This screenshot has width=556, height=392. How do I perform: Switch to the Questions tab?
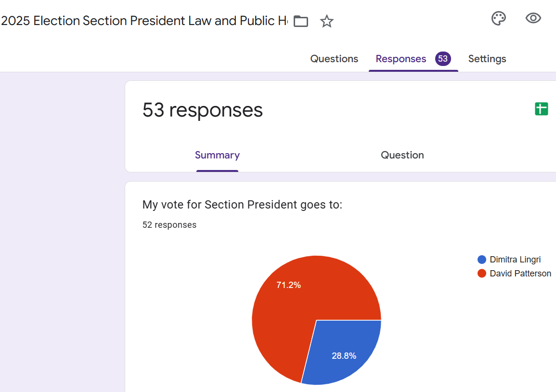coord(334,59)
